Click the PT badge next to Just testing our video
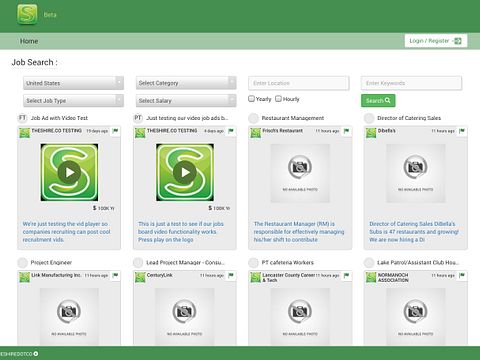The width and height of the screenshot is (480, 360). (138, 118)
